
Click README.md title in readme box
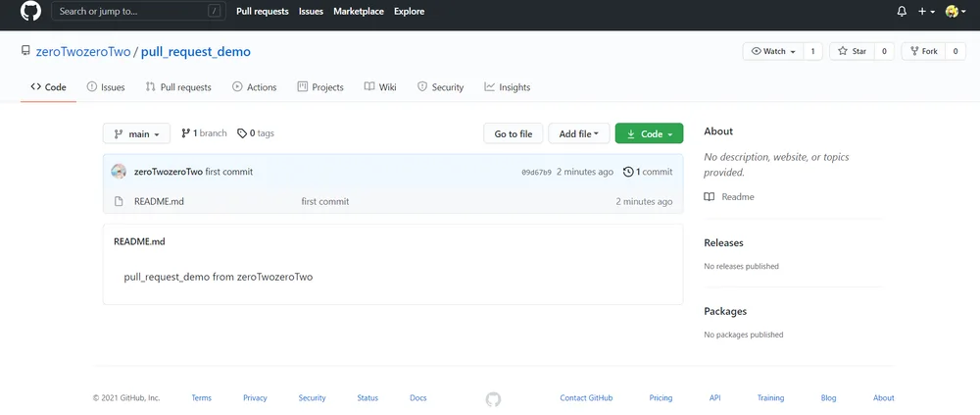(x=139, y=241)
